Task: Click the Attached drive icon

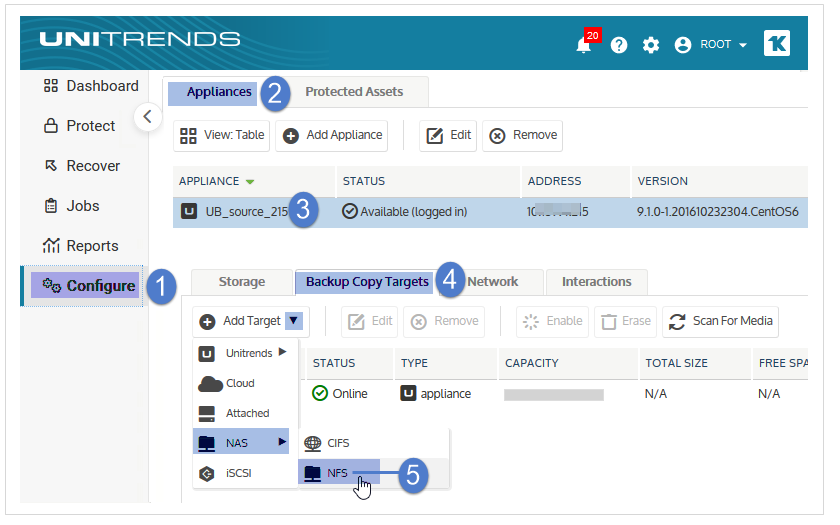Action: click(x=207, y=414)
